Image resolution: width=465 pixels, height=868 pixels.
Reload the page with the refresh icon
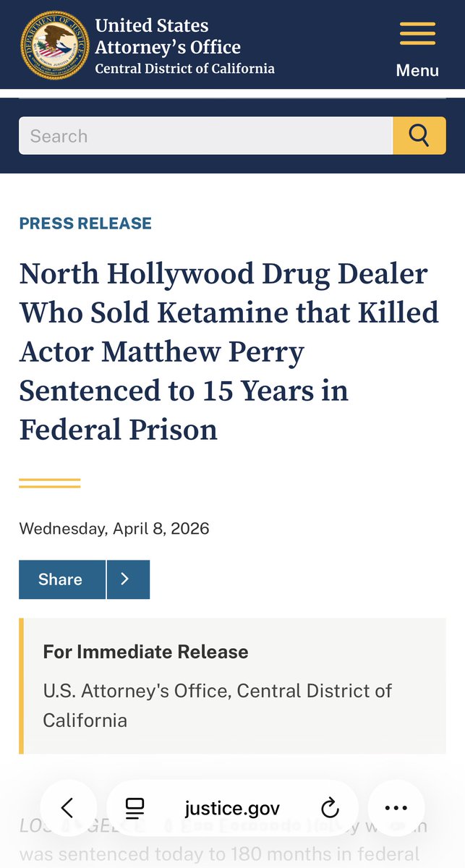(x=330, y=808)
